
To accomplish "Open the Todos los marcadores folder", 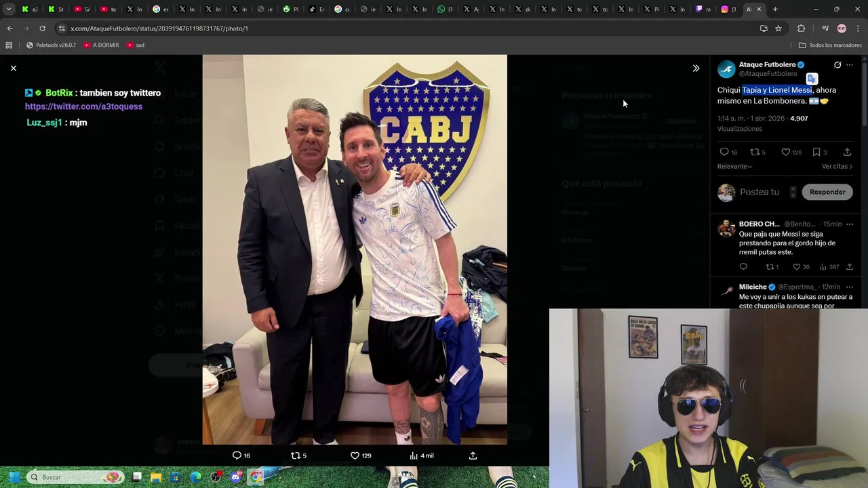I will [830, 45].
